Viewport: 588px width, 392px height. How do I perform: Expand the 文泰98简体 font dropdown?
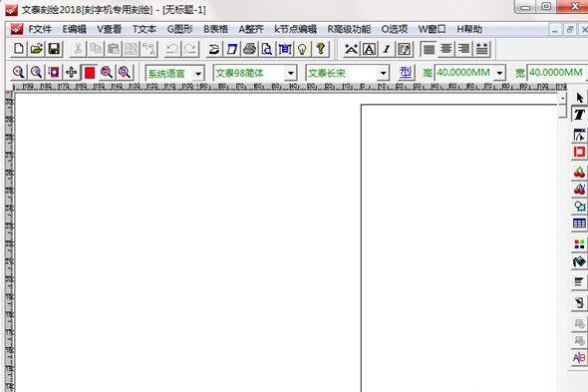290,73
